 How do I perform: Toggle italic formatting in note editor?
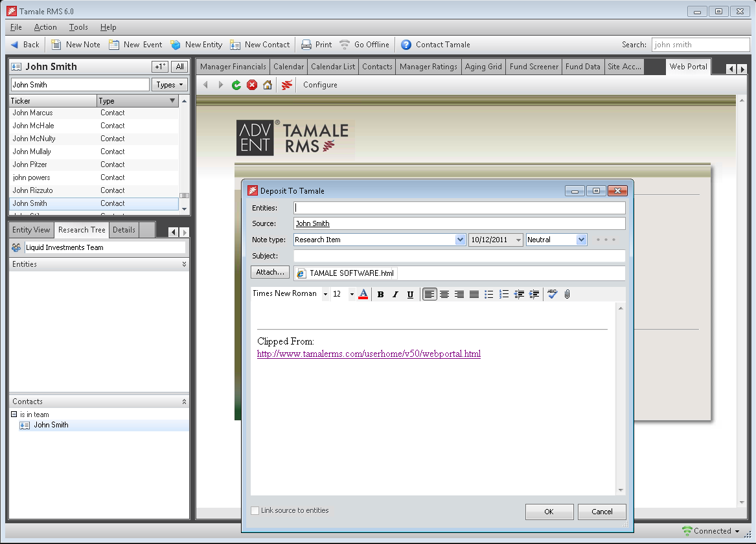tap(395, 295)
